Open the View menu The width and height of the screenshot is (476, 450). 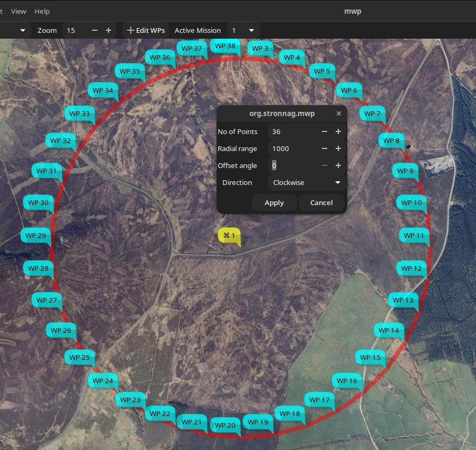click(x=19, y=12)
